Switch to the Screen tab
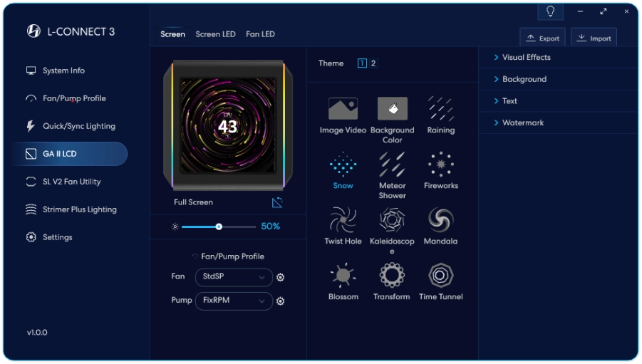The image size is (642, 364). [172, 34]
